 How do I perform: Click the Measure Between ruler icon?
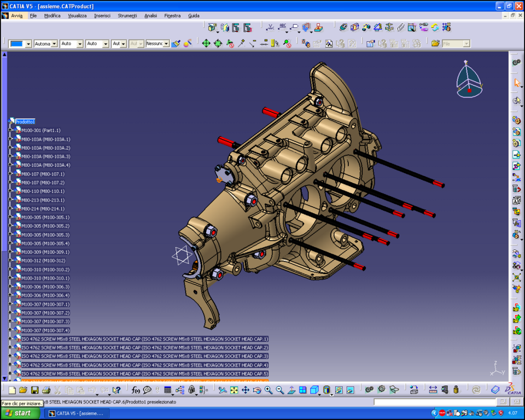433,390
